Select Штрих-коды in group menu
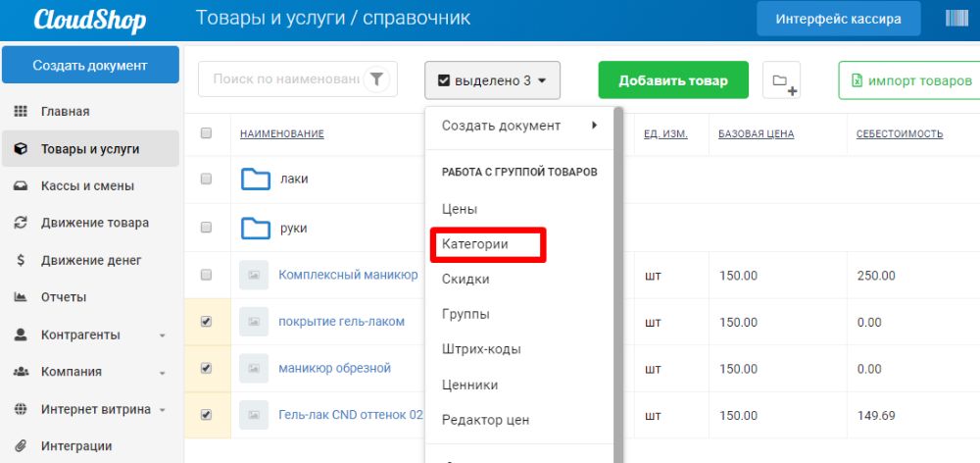This screenshot has width=980, height=463. coord(481,349)
